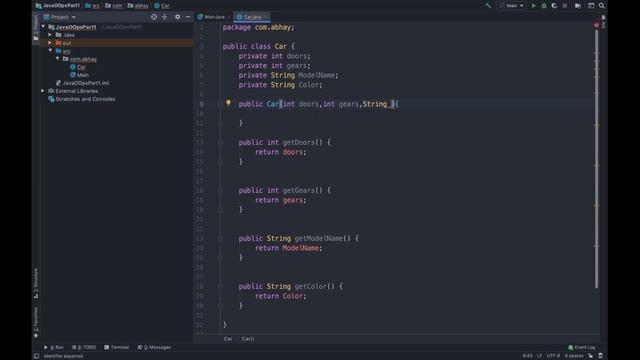Click the Car breadcrumb below editor
Screen dimensions: 640x360
[228, 339]
